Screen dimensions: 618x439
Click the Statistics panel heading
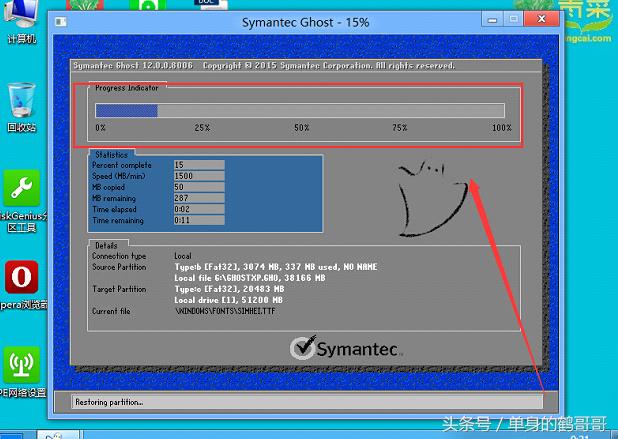pyautogui.click(x=112, y=154)
